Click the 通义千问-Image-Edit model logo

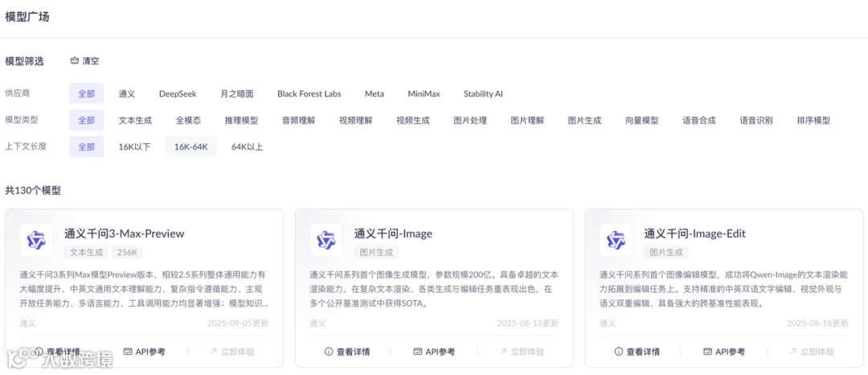tap(616, 240)
